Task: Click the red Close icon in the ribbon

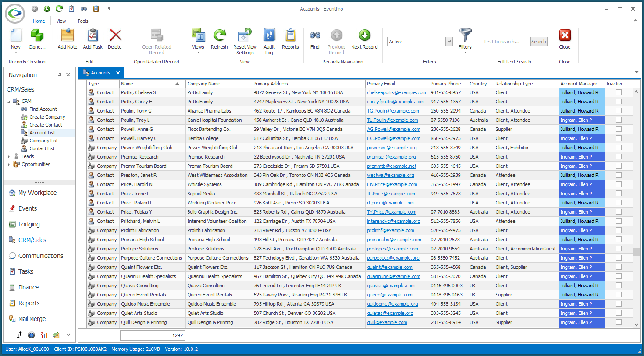Action: click(565, 35)
